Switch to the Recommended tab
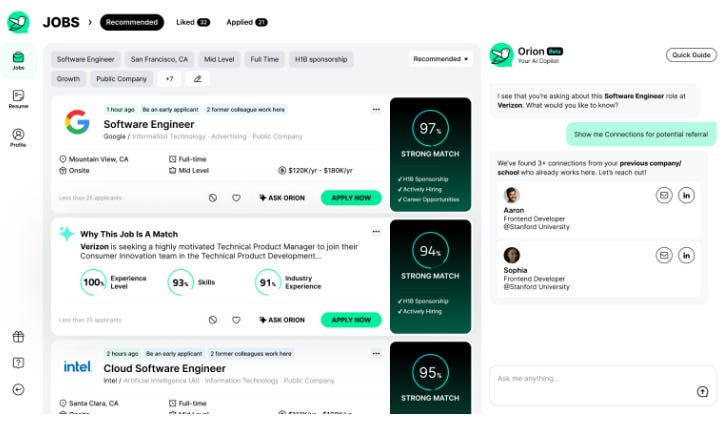 (132, 22)
